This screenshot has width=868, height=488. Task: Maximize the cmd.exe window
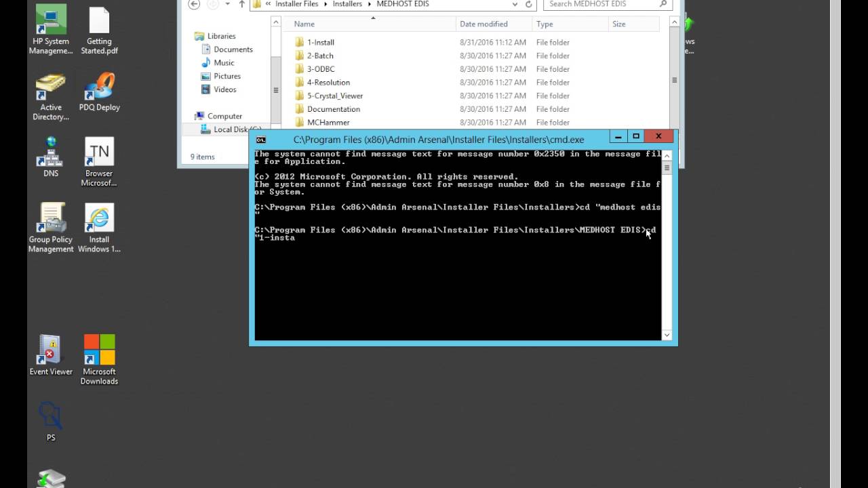[x=636, y=137]
